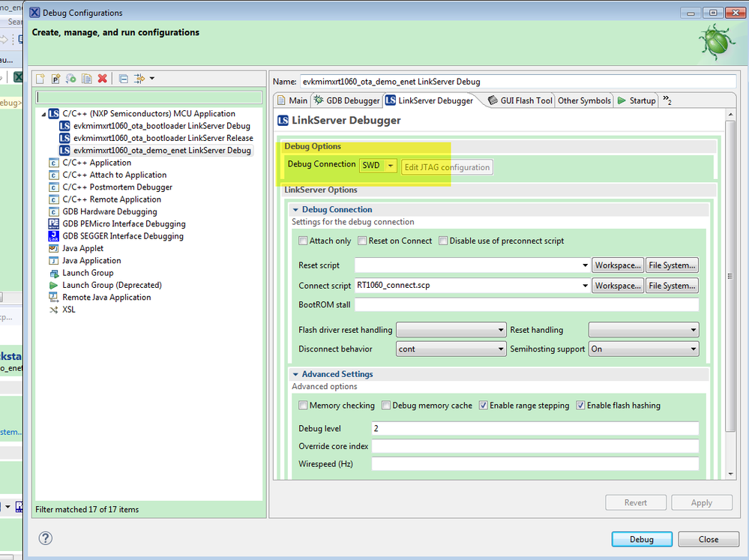Viewport: 749px width, 560px height.
Task: Switch to the Main tab
Action: coord(292,100)
